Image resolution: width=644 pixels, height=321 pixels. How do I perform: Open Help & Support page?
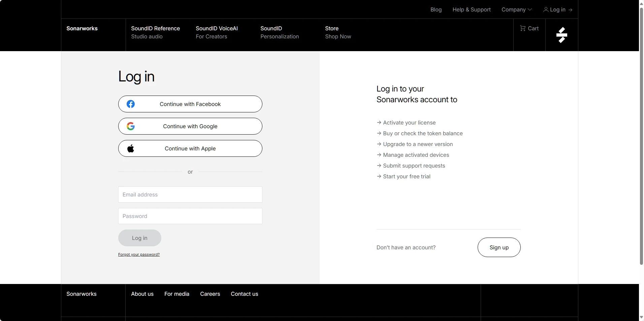pos(471,9)
